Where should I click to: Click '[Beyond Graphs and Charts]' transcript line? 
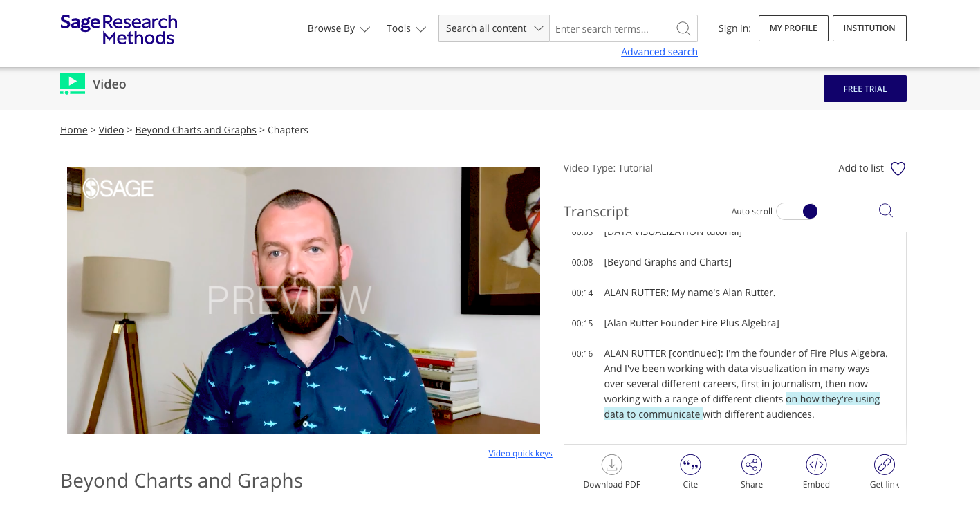point(667,262)
